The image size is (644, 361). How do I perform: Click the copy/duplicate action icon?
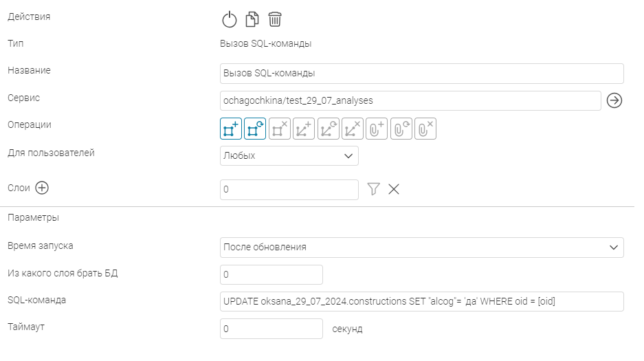pos(252,19)
